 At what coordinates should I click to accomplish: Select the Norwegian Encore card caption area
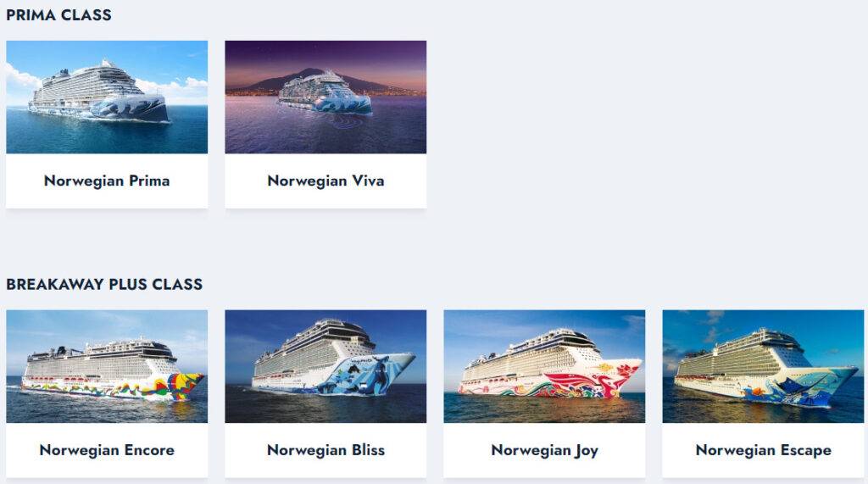click(x=107, y=450)
